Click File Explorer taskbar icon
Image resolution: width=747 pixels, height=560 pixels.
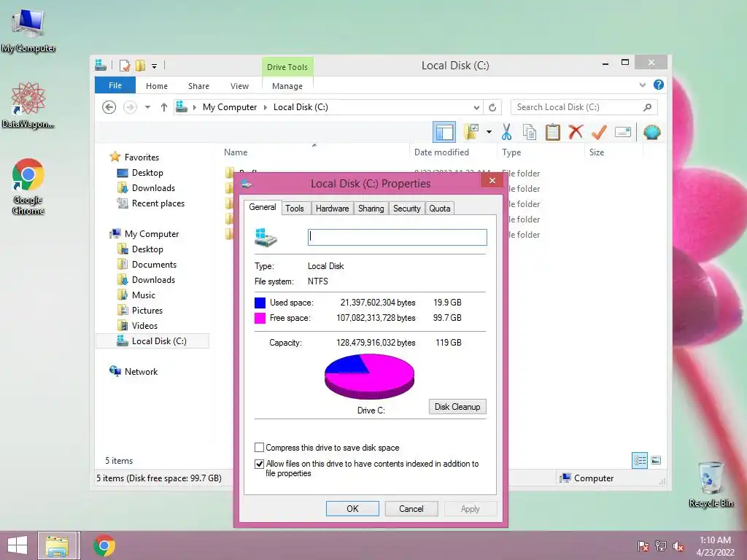[57, 545]
